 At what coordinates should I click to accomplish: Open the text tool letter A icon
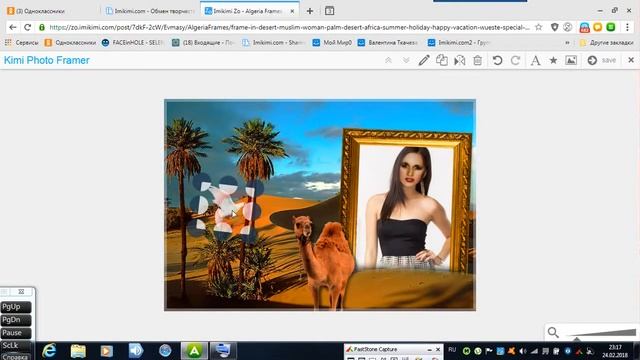pyautogui.click(x=535, y=60)
